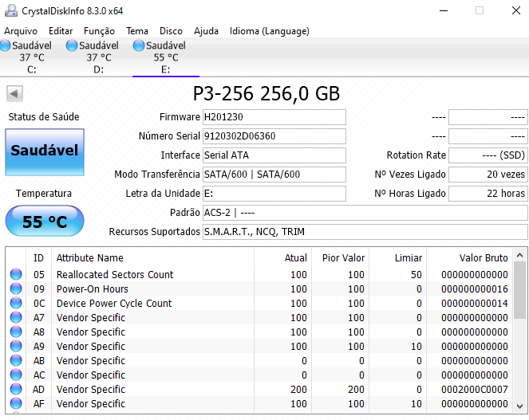Click the status orb for attribute A7
The image size is (529, 420).
[16, 317]
